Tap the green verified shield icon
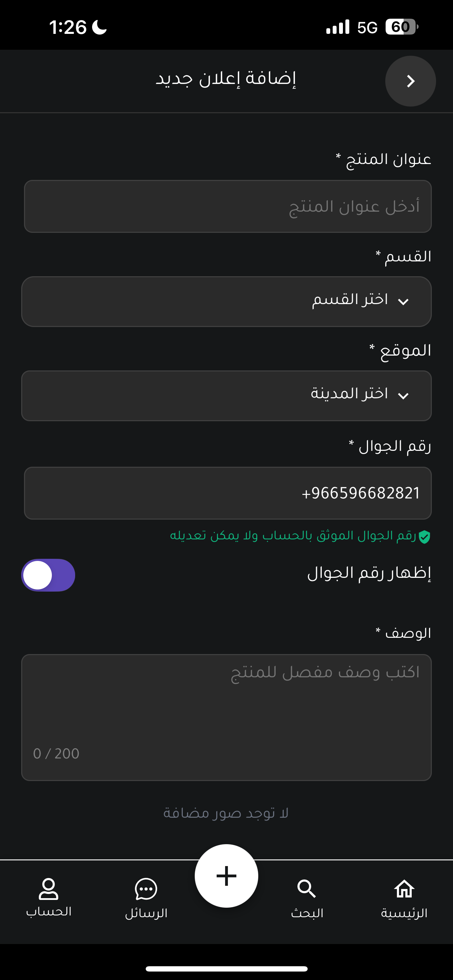Image resolution: width=453 pixels, height=980 pixels. [x=424, y=537]
